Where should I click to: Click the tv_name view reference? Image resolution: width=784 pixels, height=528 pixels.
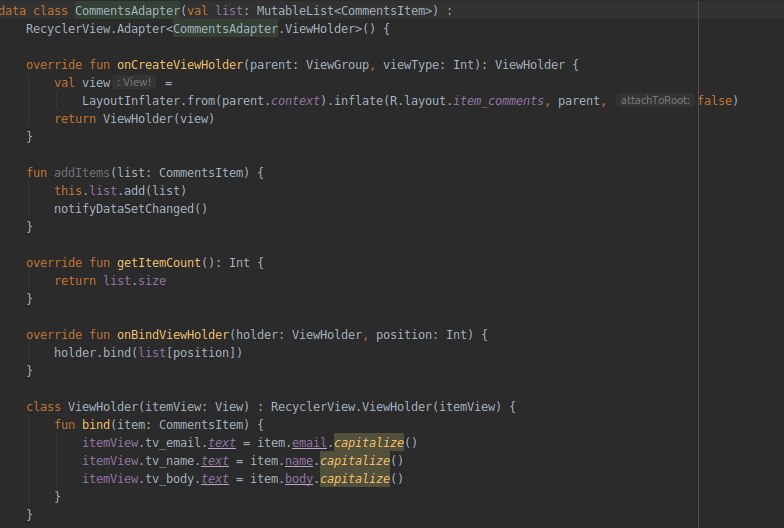coord(170,460)
